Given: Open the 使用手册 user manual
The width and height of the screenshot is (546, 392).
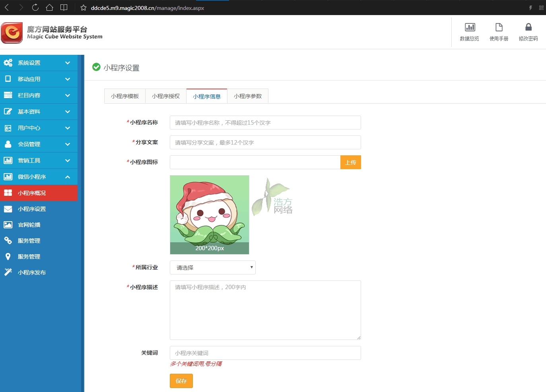Looking at the screenshot, I should click(x=499, y=32).
